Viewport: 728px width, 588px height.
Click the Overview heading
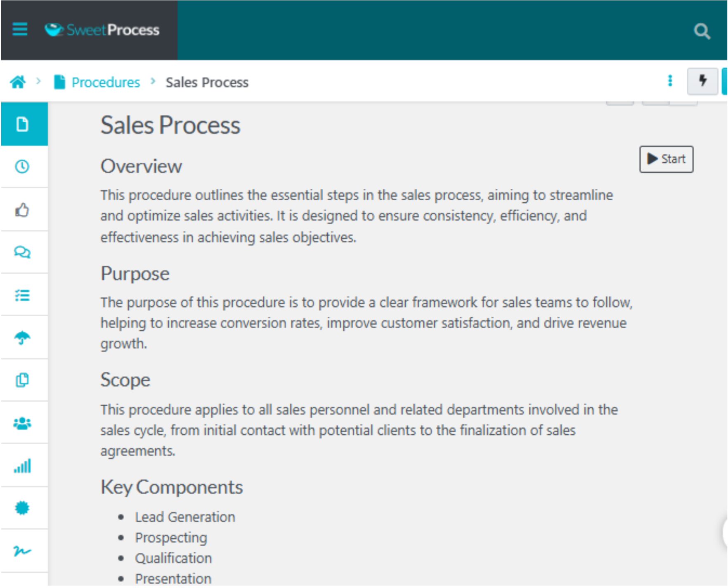(x=141, y=166)
